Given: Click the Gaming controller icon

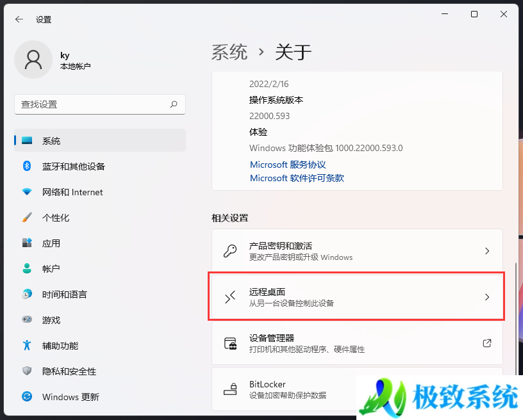Looking at the screenshot, I should coord(27,319).
